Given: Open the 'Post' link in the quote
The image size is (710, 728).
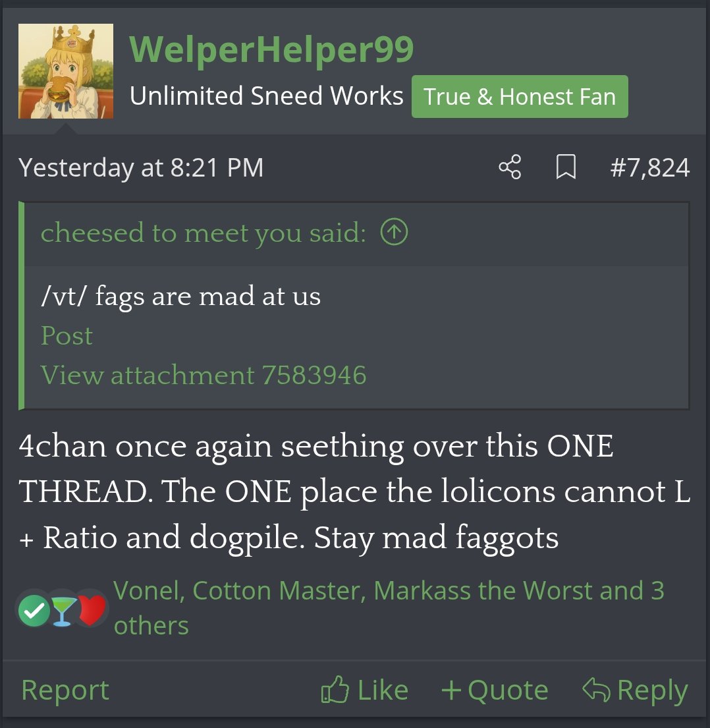Looking at the screenshot, I should pyautogui.click(x=67, y=335).
